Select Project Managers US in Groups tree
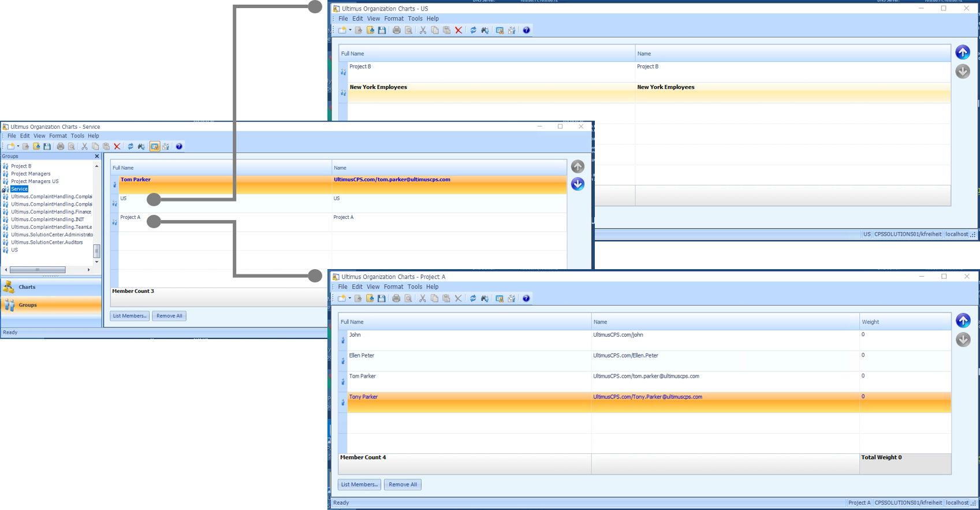The width and height of the screenshot is (980, 510). (x=35, y=181)
